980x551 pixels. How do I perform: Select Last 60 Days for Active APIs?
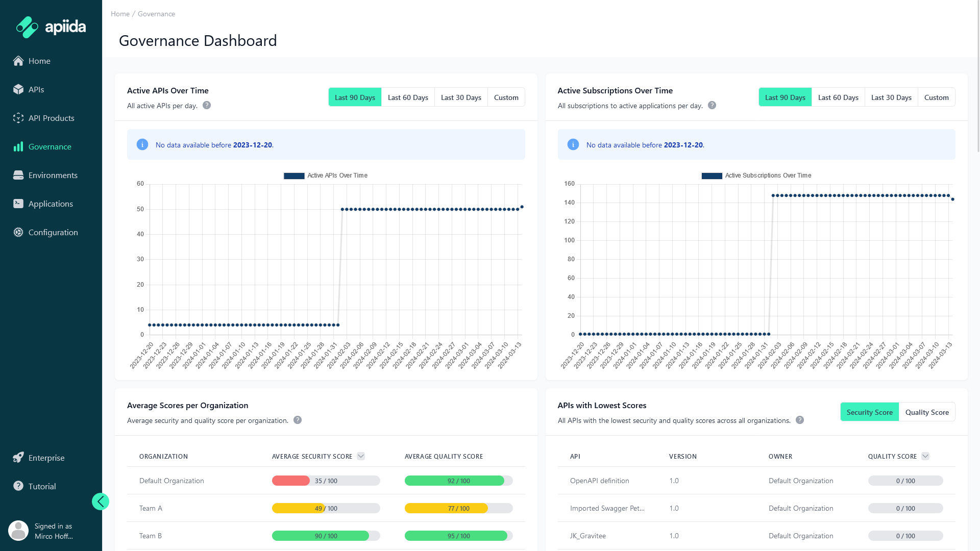[408, 97]
